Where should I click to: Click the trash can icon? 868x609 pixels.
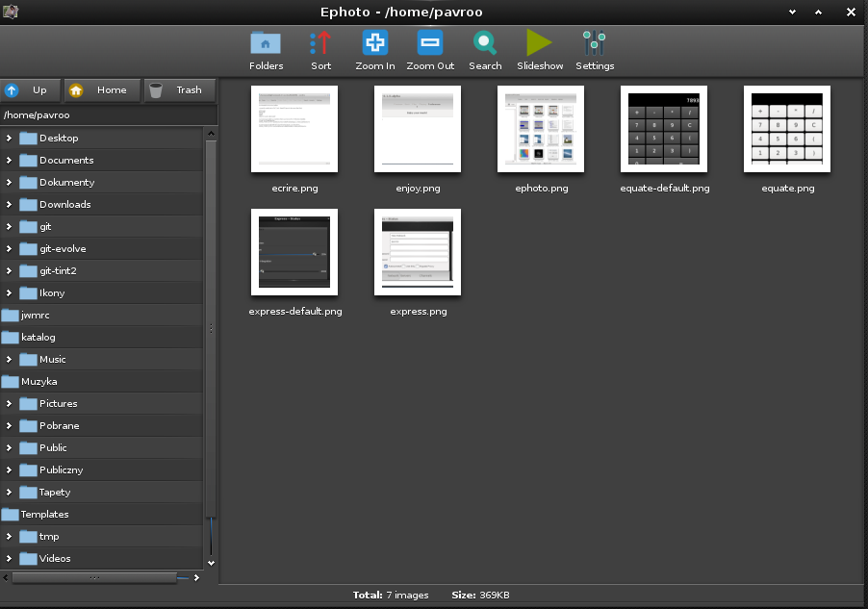156,90
